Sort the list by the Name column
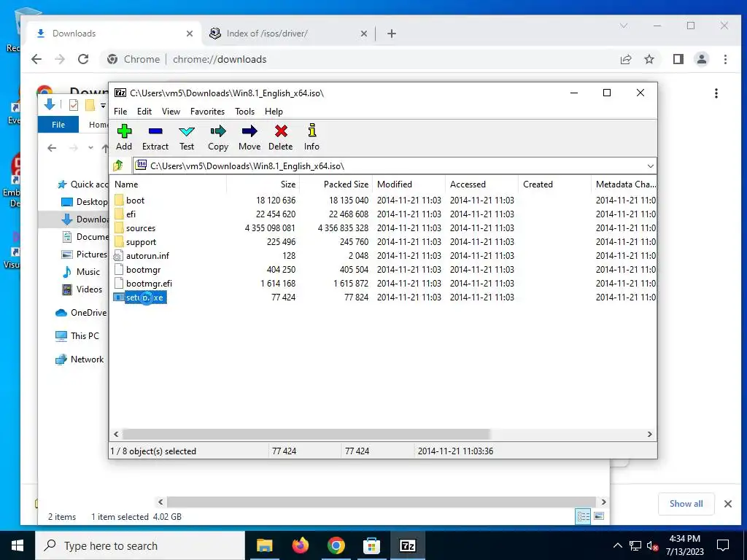Viewport: 747px width, 560px height. pos(169,184)
